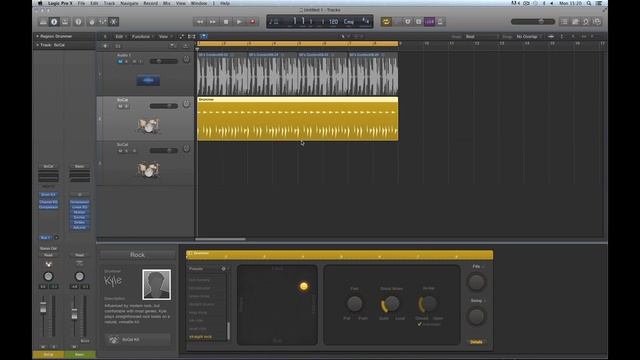Select the drum kit icon on third track
Screen dimensions: 640x360
tap(148, 169)
